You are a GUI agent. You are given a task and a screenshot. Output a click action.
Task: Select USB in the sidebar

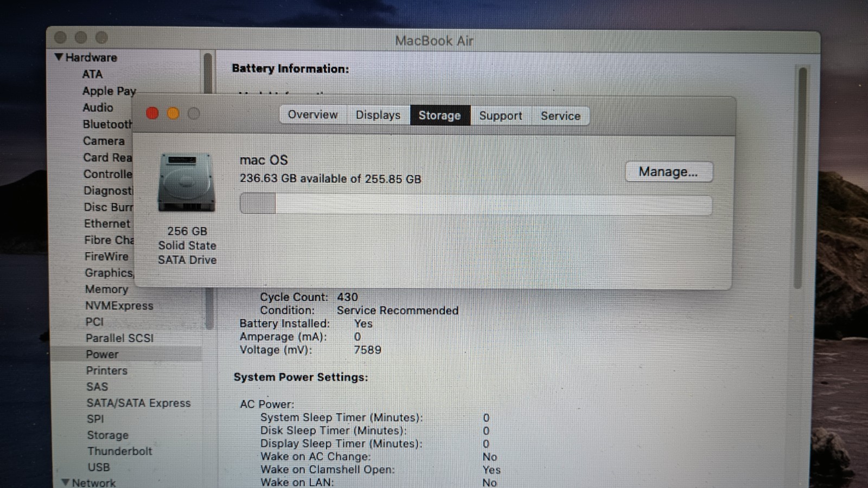point(99,467)
